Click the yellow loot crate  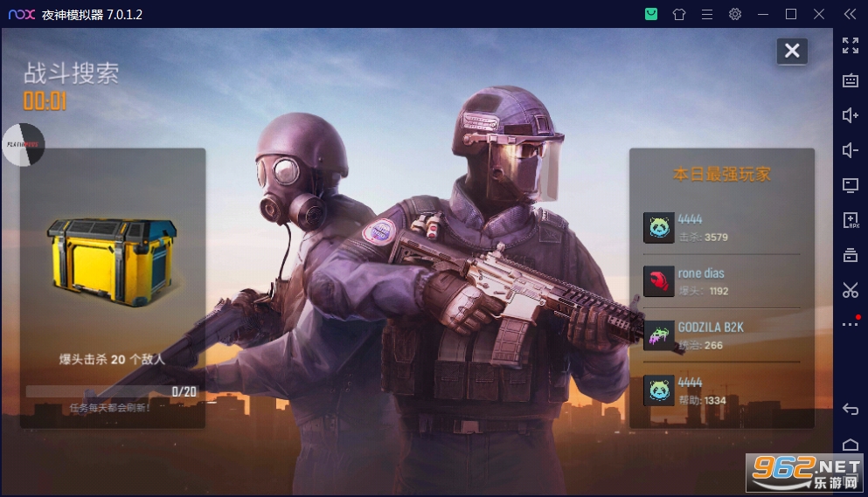[112, 260]
